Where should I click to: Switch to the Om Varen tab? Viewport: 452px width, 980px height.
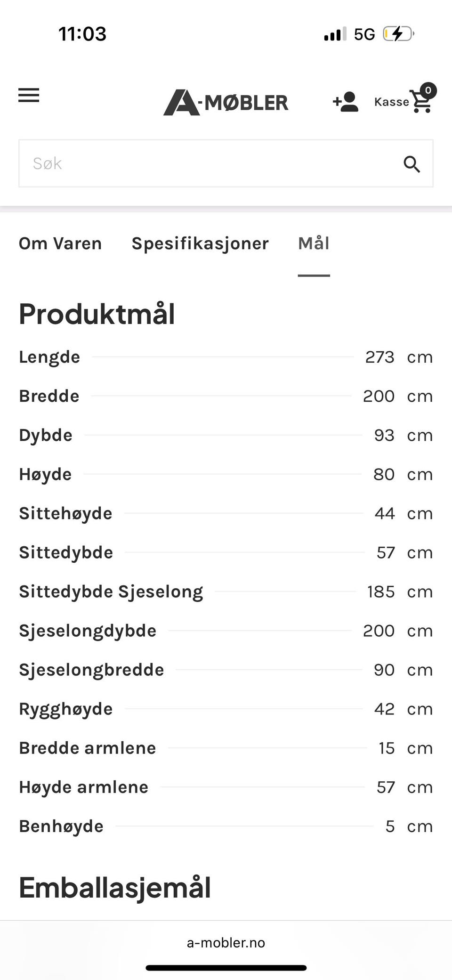60,243
